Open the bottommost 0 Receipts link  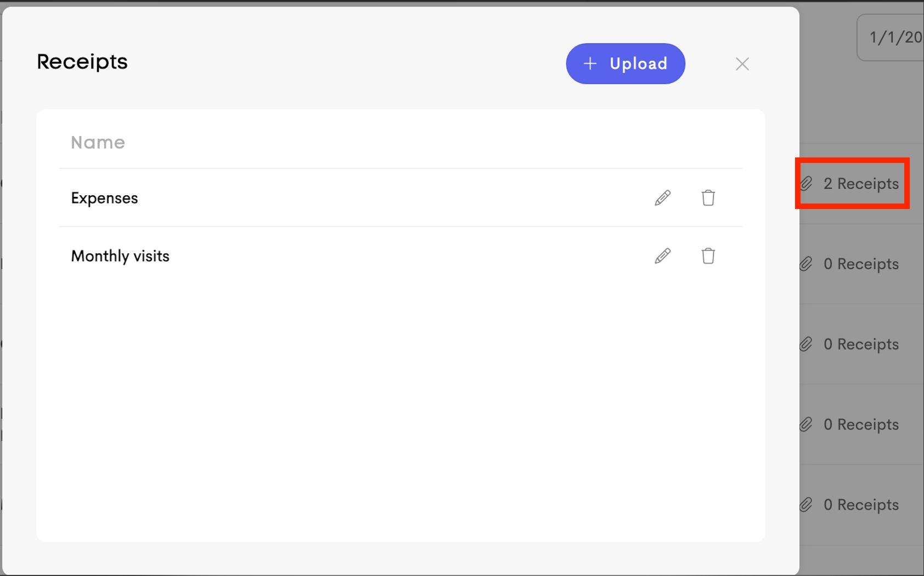861,505
